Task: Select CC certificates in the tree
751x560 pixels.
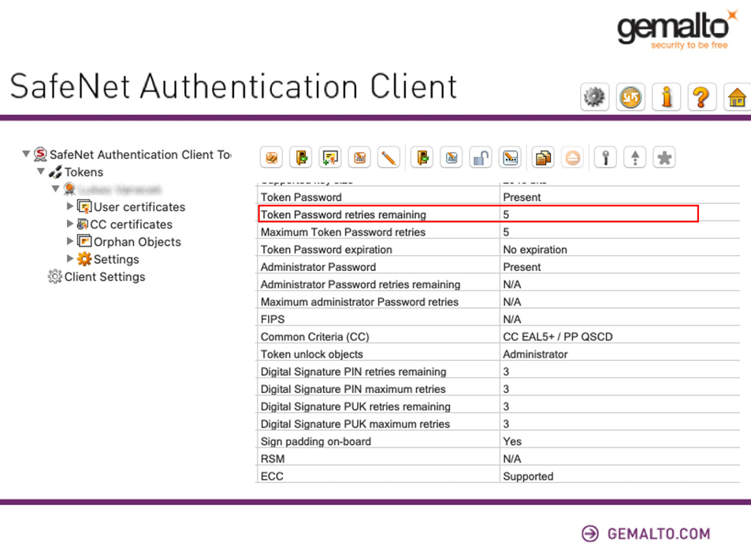Action: 125,224
